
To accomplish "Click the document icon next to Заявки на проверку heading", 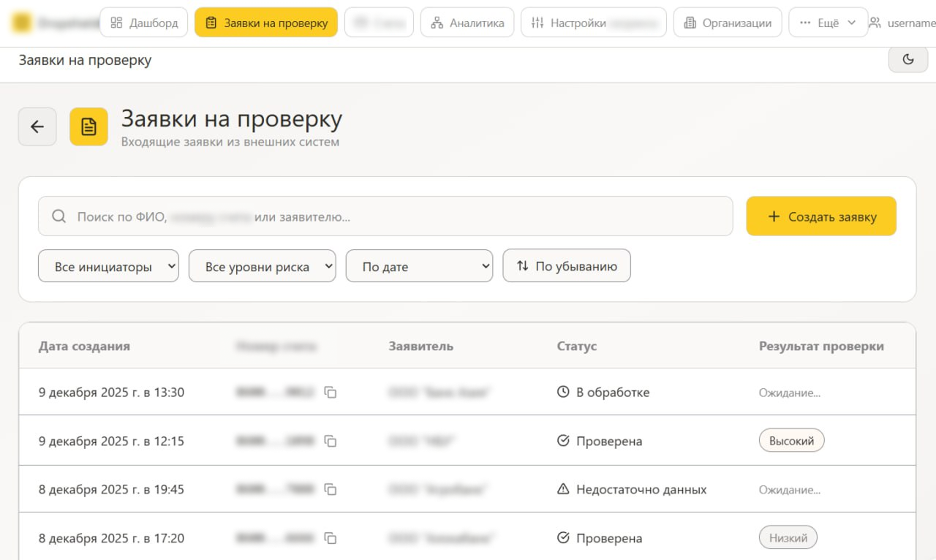I will [x=88, y=126].
